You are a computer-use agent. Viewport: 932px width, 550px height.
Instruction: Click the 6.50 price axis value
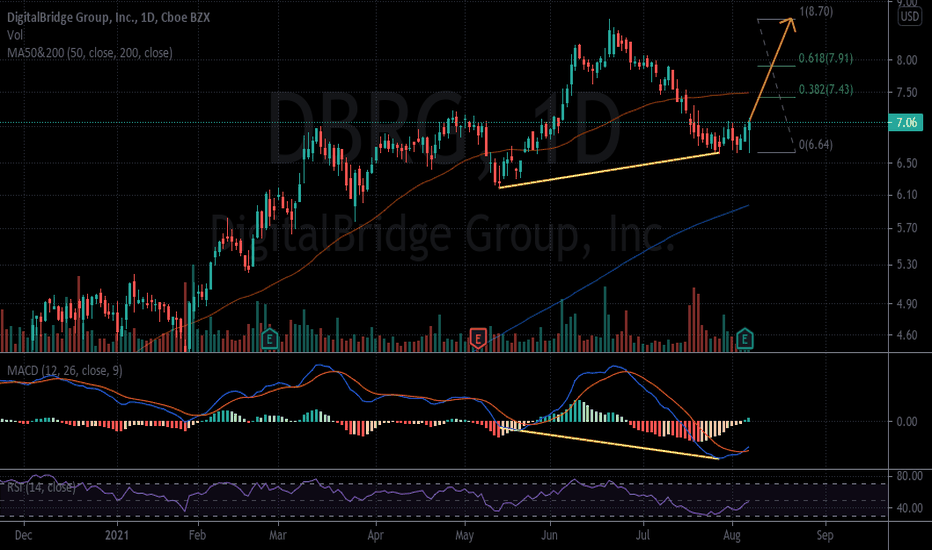(x=906, y=163)
